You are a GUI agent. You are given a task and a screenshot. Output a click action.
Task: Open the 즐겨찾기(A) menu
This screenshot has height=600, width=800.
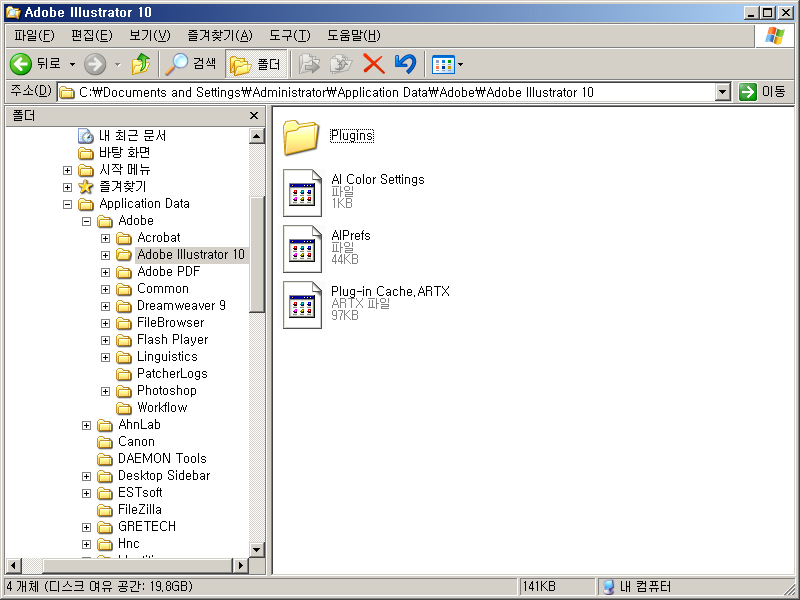click(x=220, y=36)
